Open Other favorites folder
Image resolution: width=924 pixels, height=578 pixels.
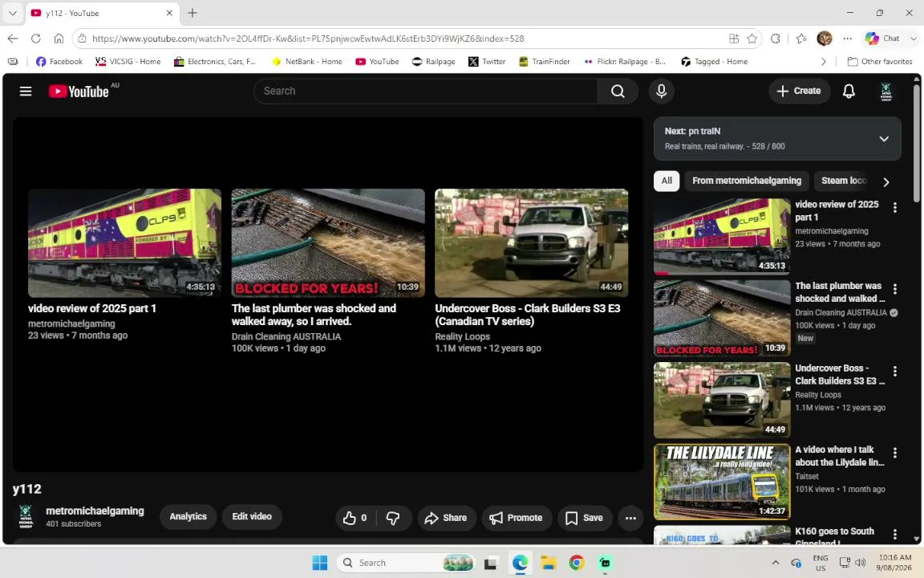(x=880, y=61)
